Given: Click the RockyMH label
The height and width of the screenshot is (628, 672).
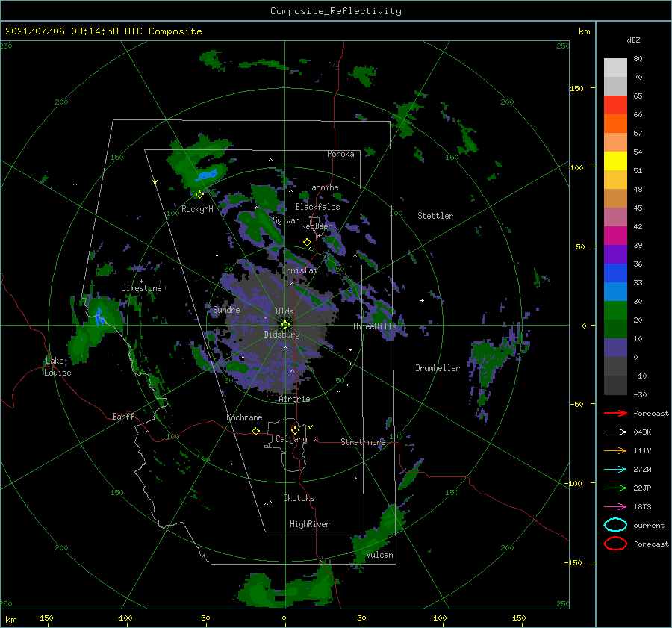Looking at the screenshot, I should 196,209.
